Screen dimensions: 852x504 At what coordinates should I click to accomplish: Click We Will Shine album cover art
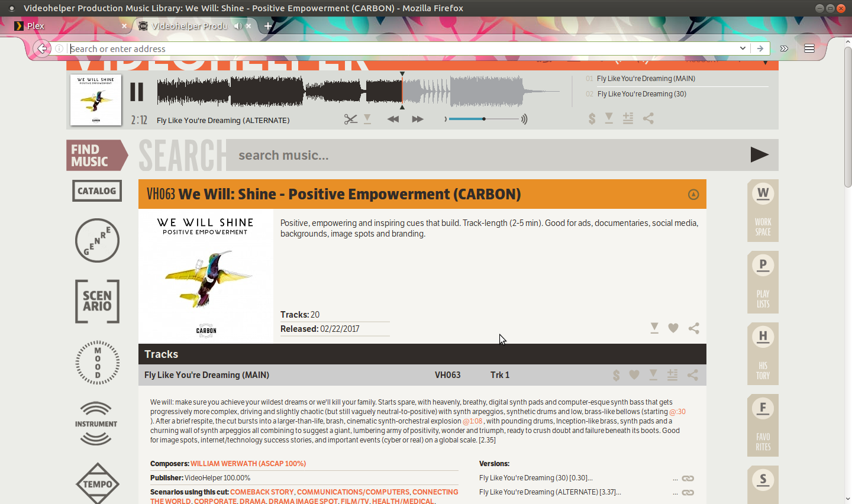[x=206, y=276]
